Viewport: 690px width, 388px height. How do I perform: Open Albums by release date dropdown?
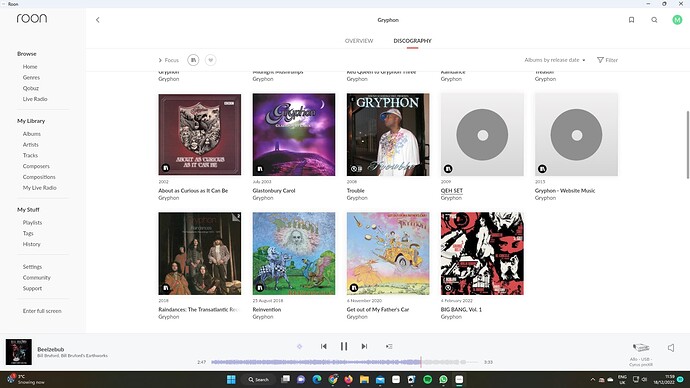[x=554, y=60]
